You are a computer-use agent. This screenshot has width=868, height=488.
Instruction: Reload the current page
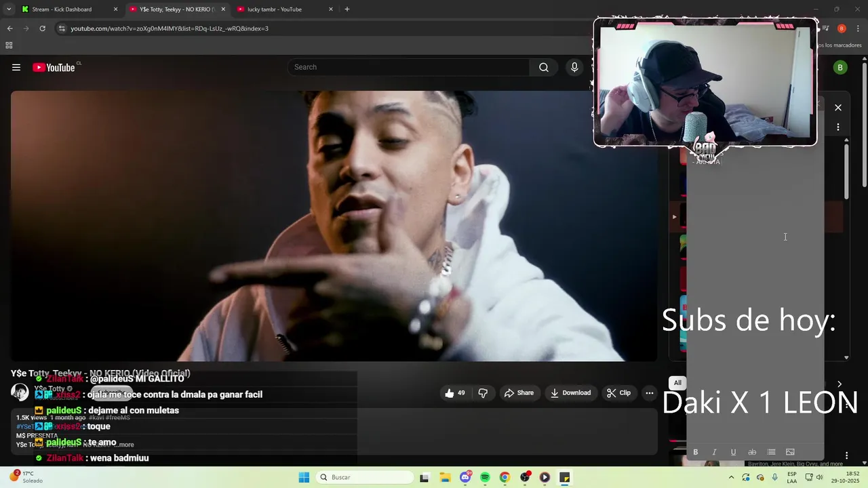pos(42,28)
